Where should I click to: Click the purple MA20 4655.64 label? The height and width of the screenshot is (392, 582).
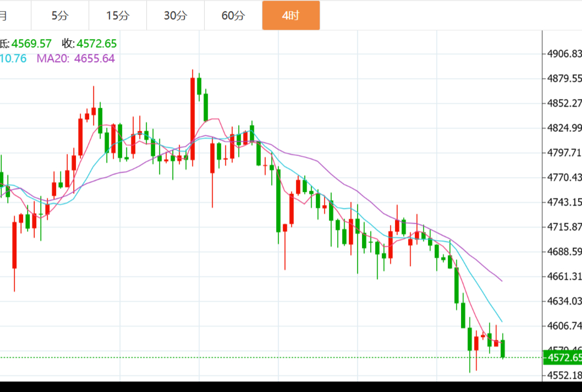[x=76, y=58]
